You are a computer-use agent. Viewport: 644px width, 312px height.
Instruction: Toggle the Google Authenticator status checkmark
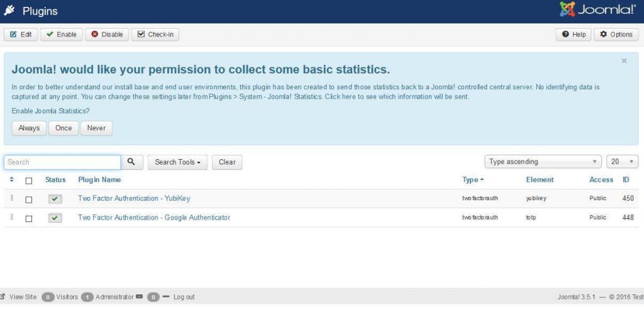pyautogui.click(x=55, y=218)
